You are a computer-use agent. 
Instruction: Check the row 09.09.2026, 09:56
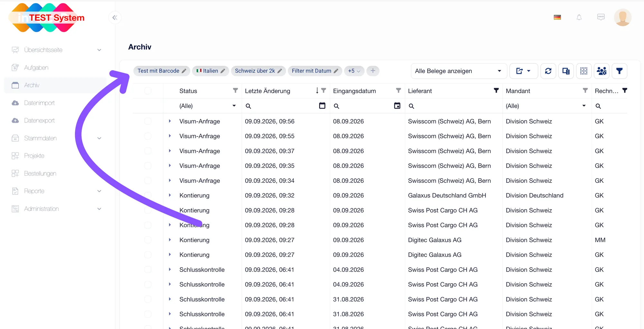[x=148, y=121]
